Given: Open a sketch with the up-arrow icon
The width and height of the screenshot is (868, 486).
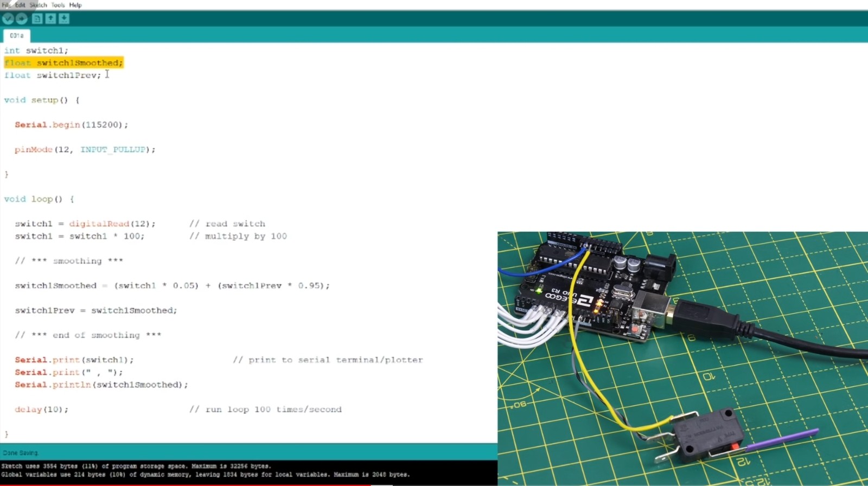Looking at the screenshot, I should 50,18.
